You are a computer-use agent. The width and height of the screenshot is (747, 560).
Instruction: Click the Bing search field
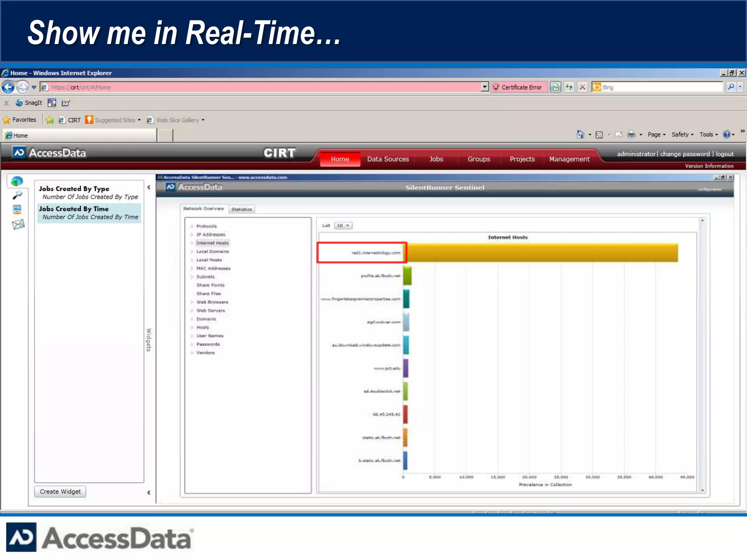point(657,87)
